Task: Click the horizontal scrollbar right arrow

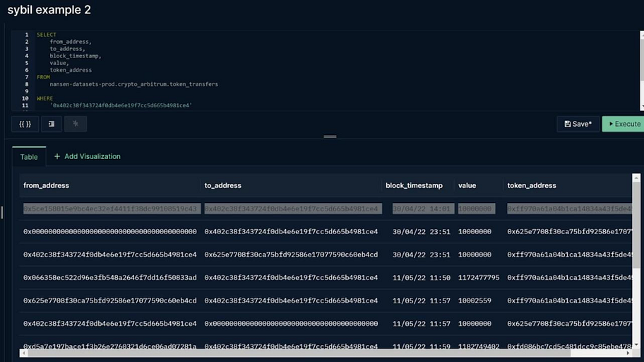Action: point(628,353)
